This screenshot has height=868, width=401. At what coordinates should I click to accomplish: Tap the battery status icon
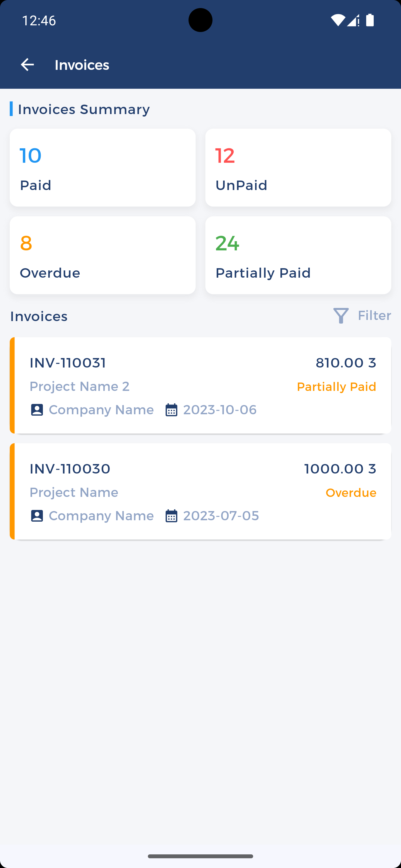tap(370, 21)
